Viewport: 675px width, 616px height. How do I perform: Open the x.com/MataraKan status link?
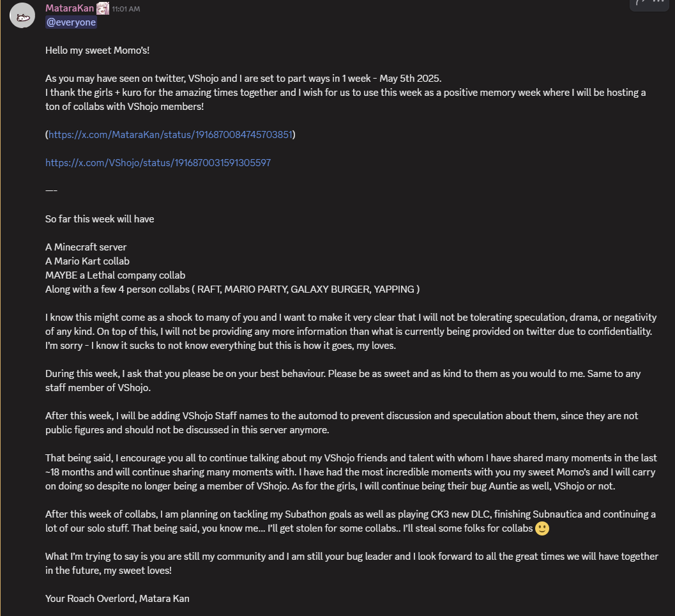point(171,135)
